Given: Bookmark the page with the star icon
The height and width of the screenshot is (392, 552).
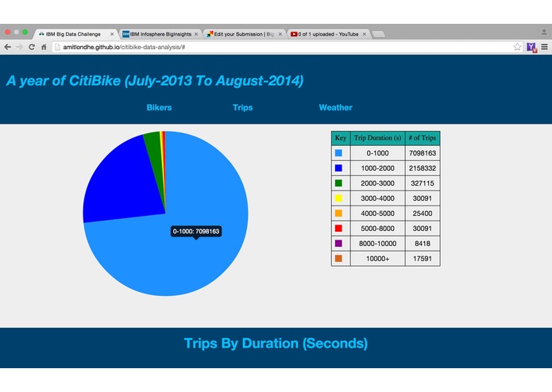Looking at the screenshot, I should point(517,47).
